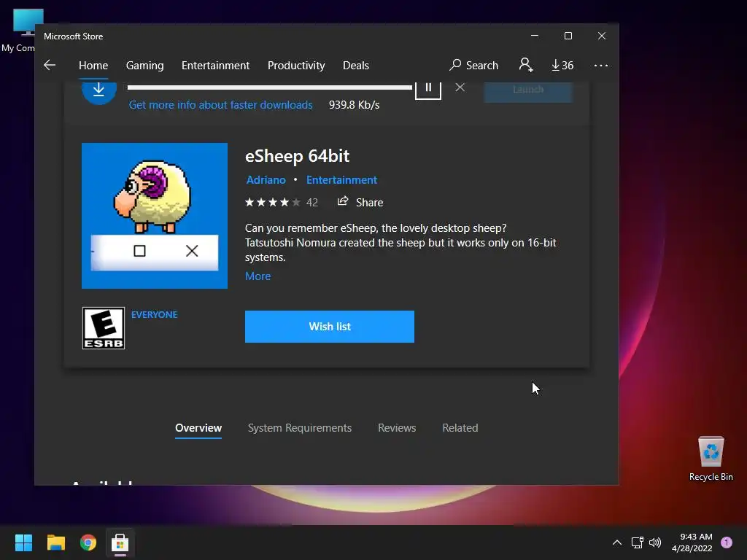Open volume icon in system tray

655,542
